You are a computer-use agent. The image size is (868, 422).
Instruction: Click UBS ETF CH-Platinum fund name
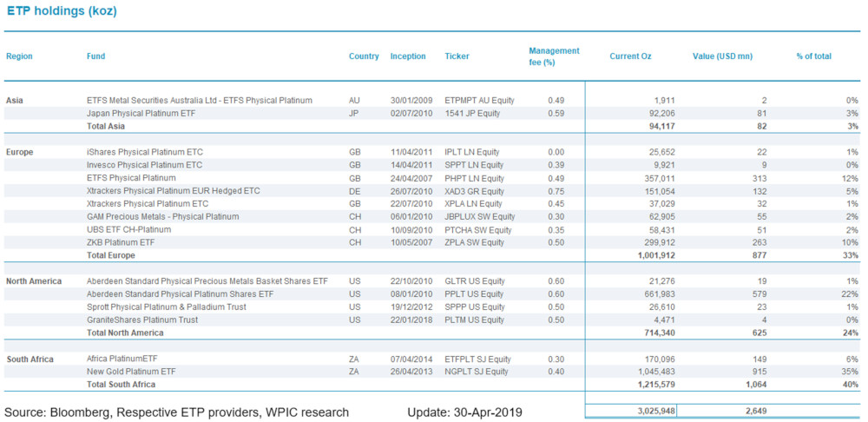coord(129,229)
